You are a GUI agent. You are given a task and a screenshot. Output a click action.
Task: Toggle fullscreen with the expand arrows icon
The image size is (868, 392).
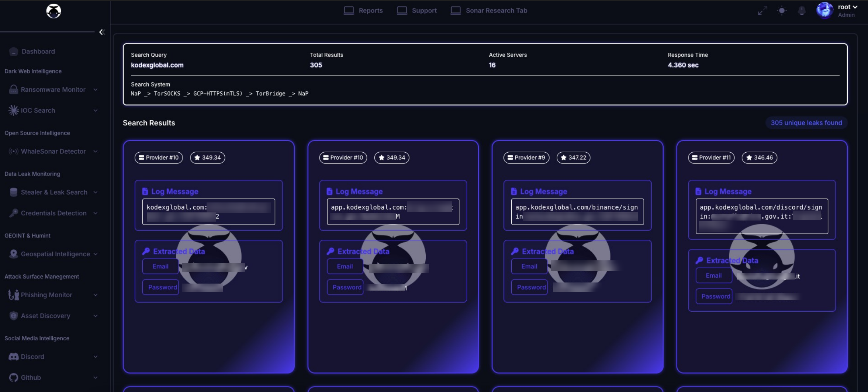coord(762,11)
